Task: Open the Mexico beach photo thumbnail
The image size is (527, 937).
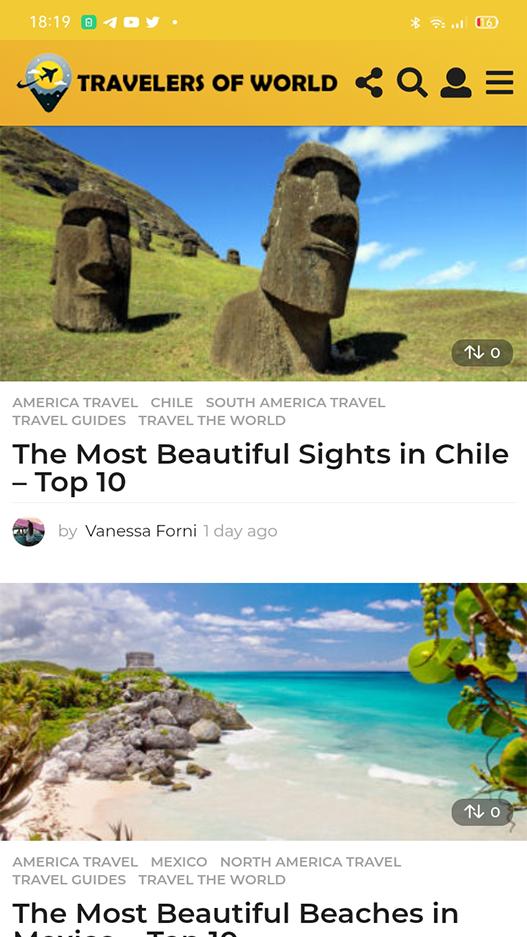Action: click(264, 712)
